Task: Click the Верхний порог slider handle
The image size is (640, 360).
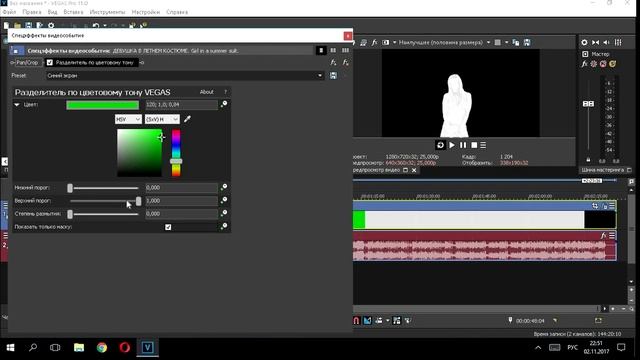Action: 138,201
